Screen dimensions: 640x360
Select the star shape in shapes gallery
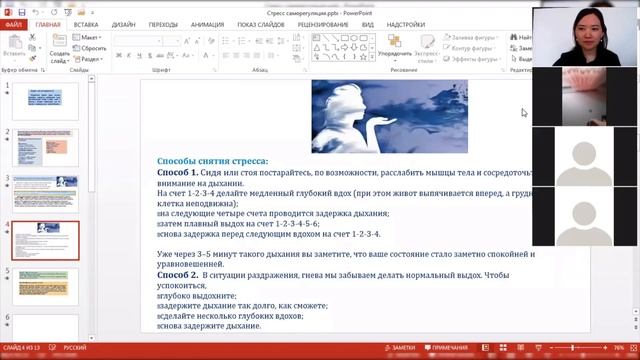363,57
